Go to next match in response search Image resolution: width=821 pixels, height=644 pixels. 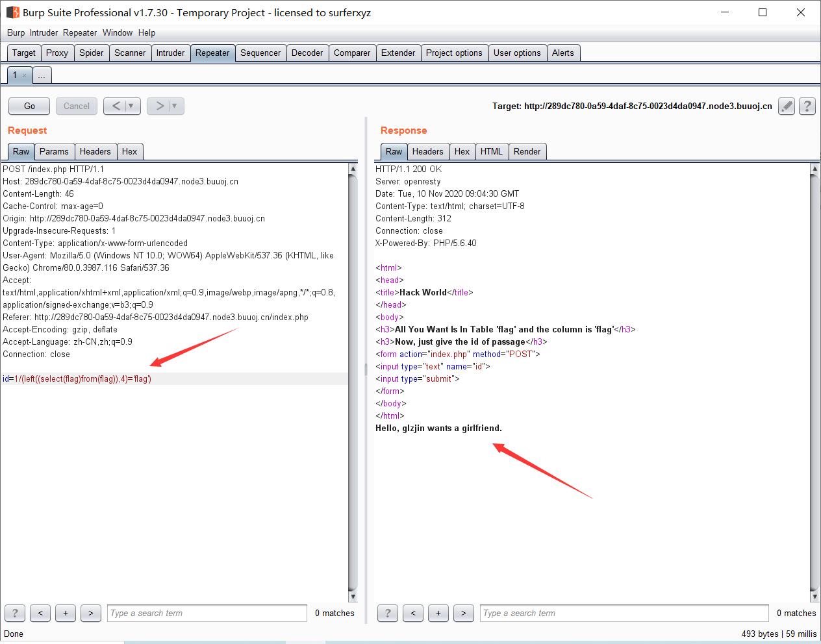point(464,613)
